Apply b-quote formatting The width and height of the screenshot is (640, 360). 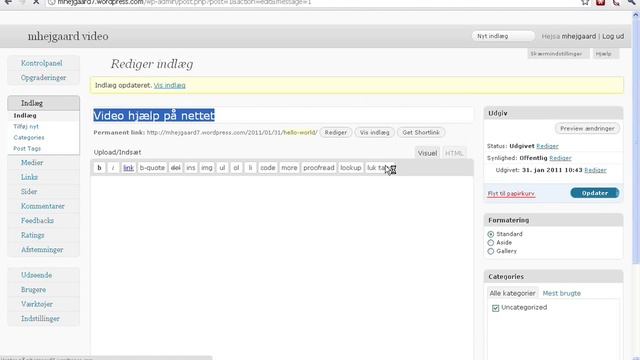(x=152, y=168)
